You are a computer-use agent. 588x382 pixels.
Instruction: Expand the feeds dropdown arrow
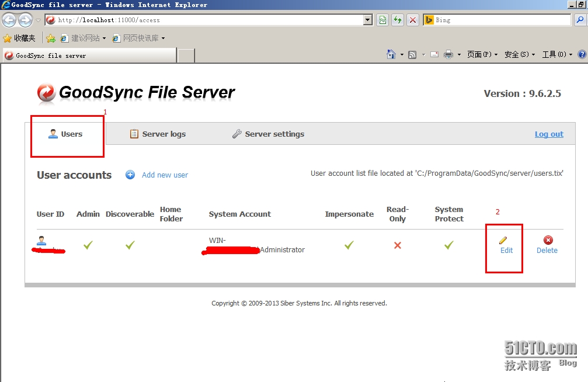424,55
